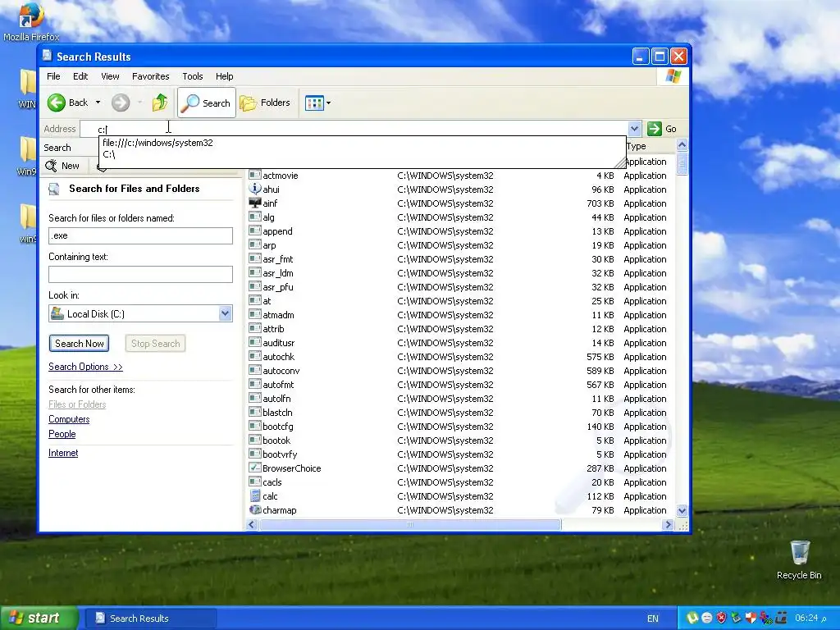Open the Help menu
840x630 pixels.
coord(225,76)
